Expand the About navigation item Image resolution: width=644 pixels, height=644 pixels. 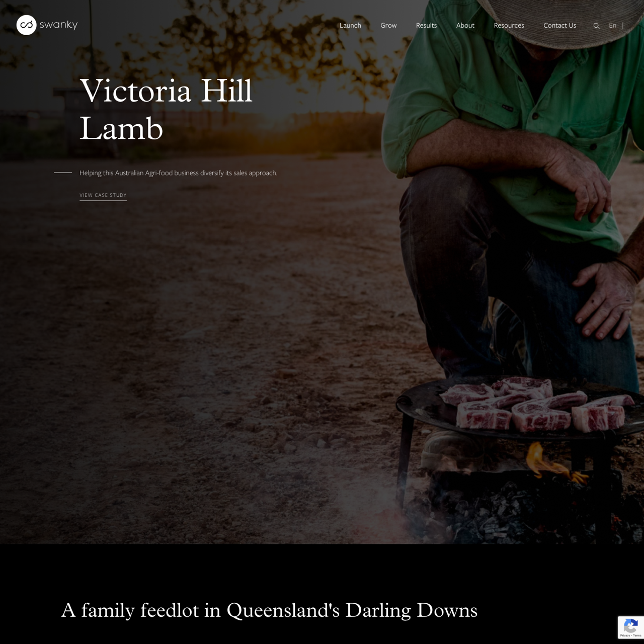point(465,25)
